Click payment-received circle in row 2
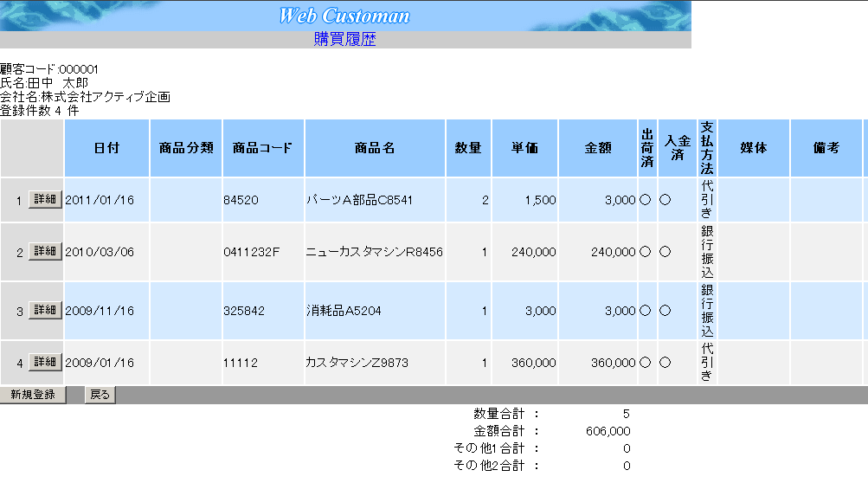The height and width of the screenshot is (483, 868). (665, 252)
